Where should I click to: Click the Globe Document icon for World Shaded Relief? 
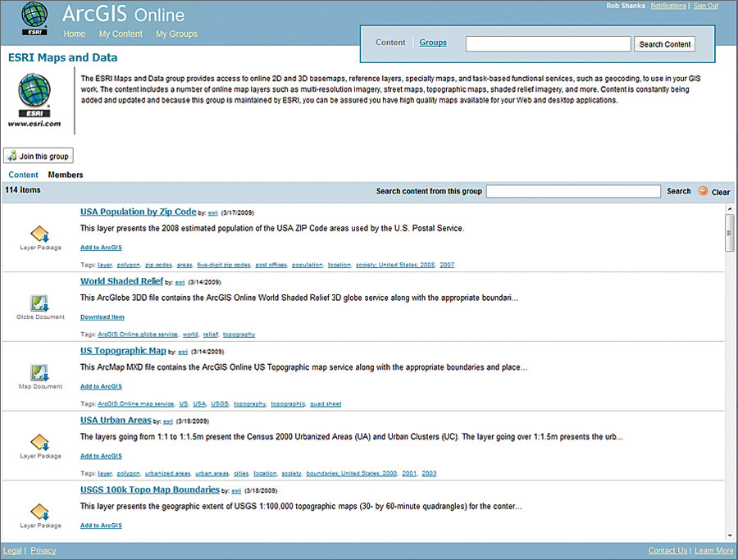[39, 303]
